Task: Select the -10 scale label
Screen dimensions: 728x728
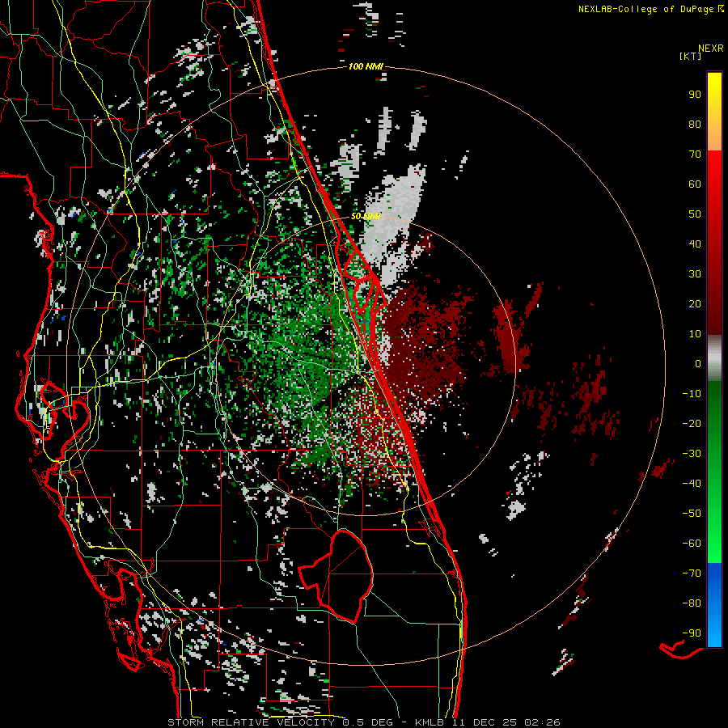Action: (x=692, y=394)
